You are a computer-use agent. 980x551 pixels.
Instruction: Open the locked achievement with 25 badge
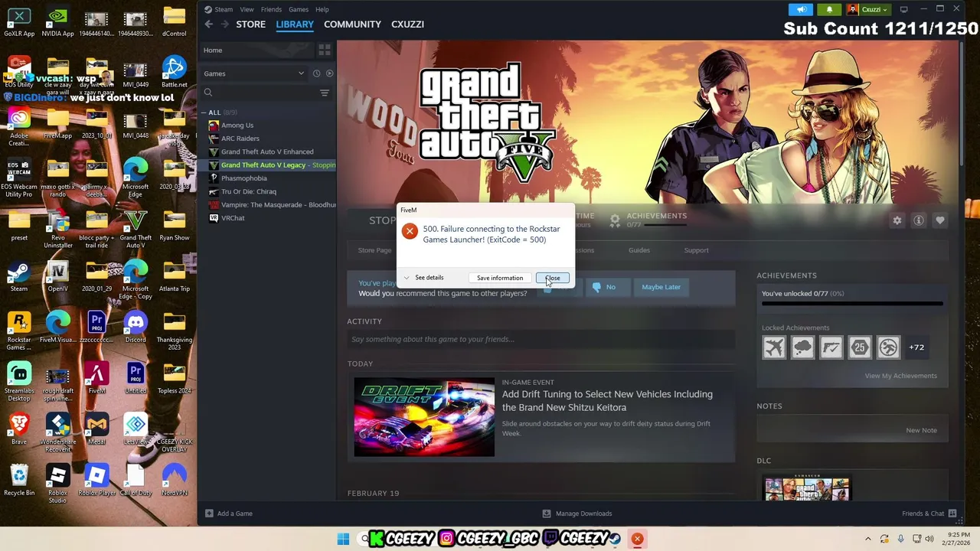860,347
